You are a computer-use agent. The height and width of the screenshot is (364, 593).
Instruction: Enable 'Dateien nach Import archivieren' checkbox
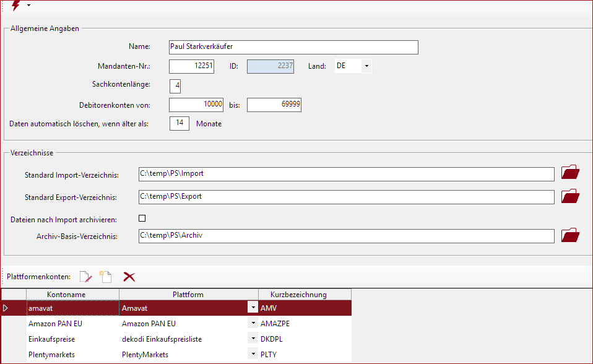point(142,219)
